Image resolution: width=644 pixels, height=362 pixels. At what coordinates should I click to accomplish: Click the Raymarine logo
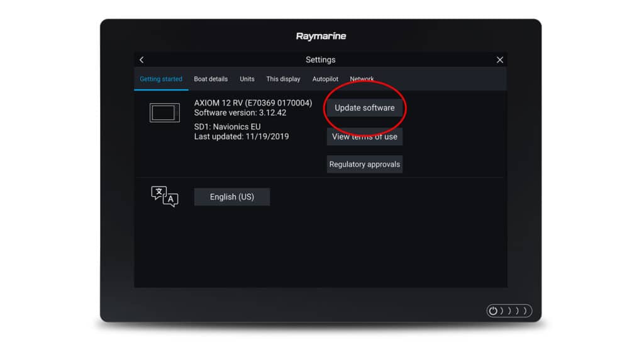point(321,36)
